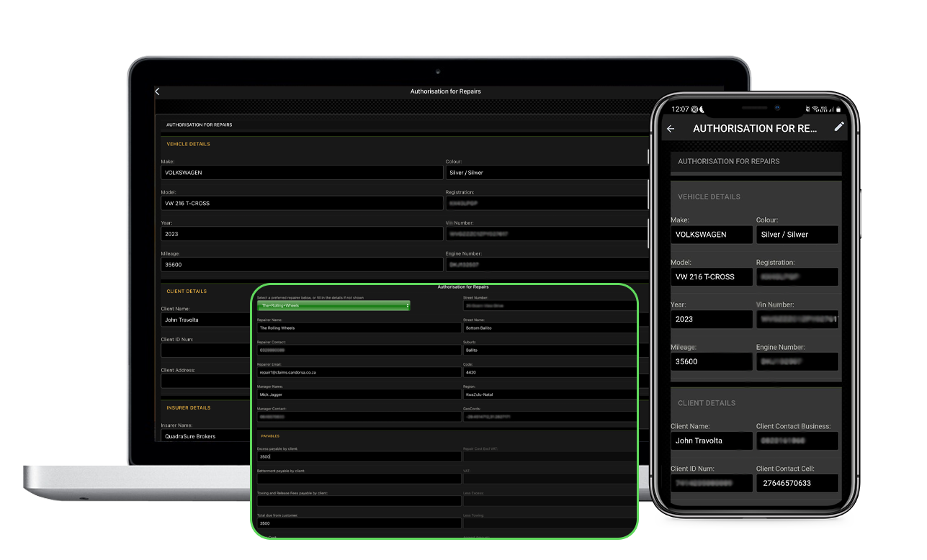Tap the pencil edit icon on the phone
The height and width of the screenshot is (560, 927).
tap(838, 127)
